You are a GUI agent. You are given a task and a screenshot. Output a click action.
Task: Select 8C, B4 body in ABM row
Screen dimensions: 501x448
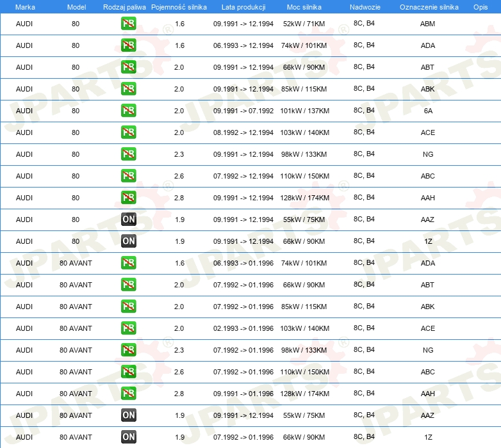tap(364, 23)
